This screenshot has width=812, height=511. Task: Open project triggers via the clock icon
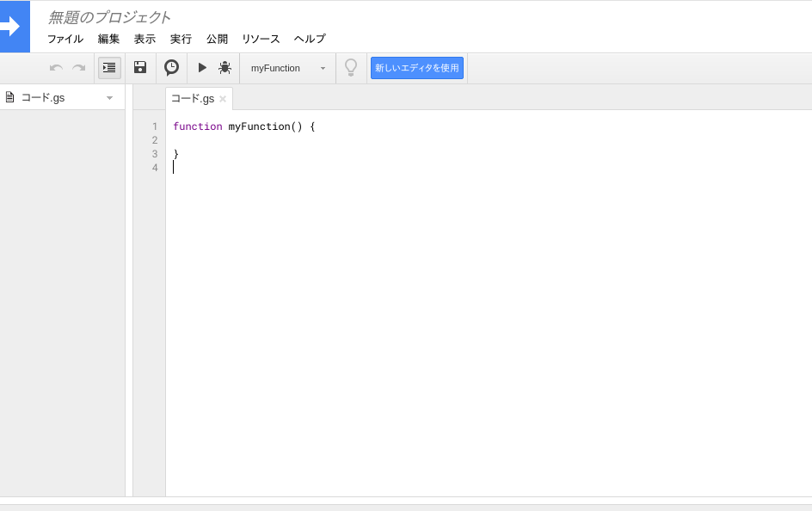(170, 67)
